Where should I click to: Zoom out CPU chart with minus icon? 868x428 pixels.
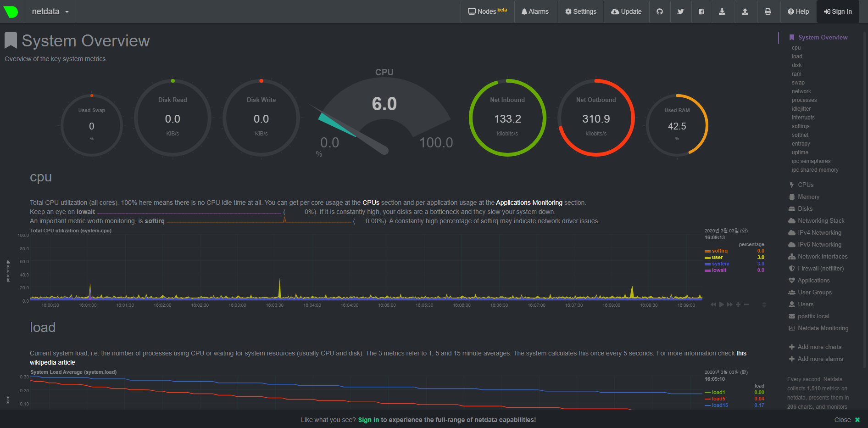click(746, 304)
